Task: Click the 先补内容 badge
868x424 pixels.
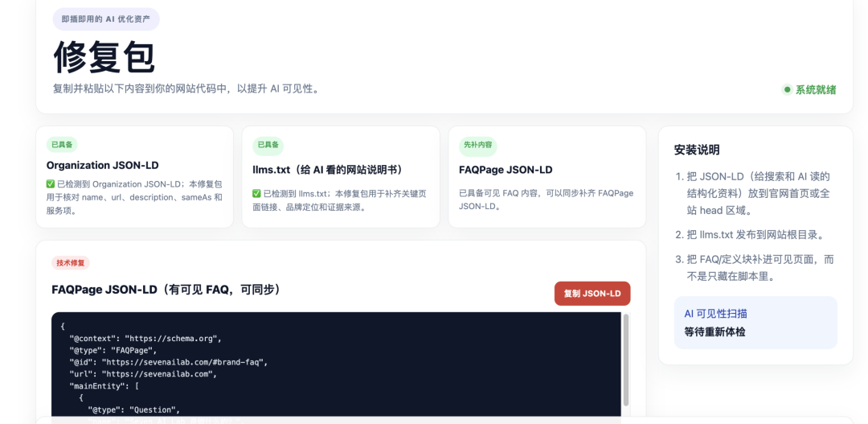Action: coord(477,146)
